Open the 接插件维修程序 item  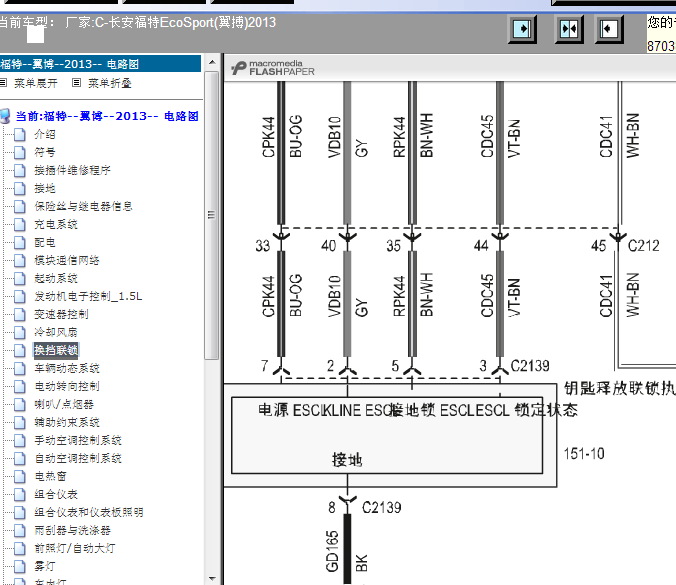[x=72, y=170]
